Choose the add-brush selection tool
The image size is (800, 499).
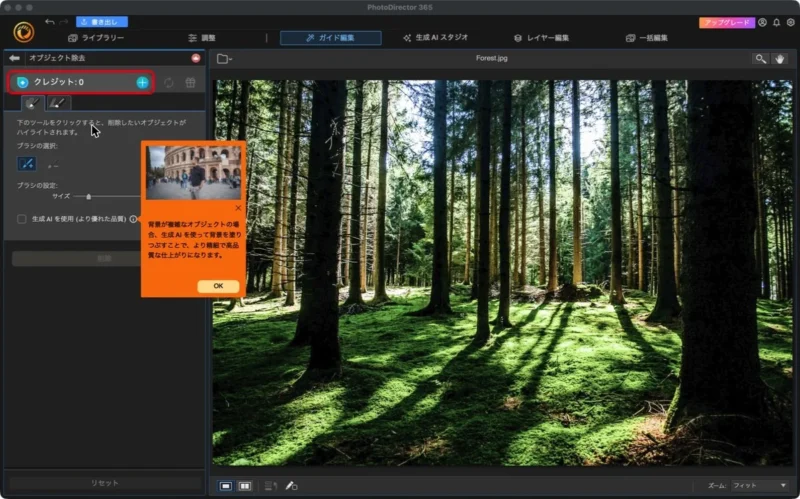coord(27,164)
